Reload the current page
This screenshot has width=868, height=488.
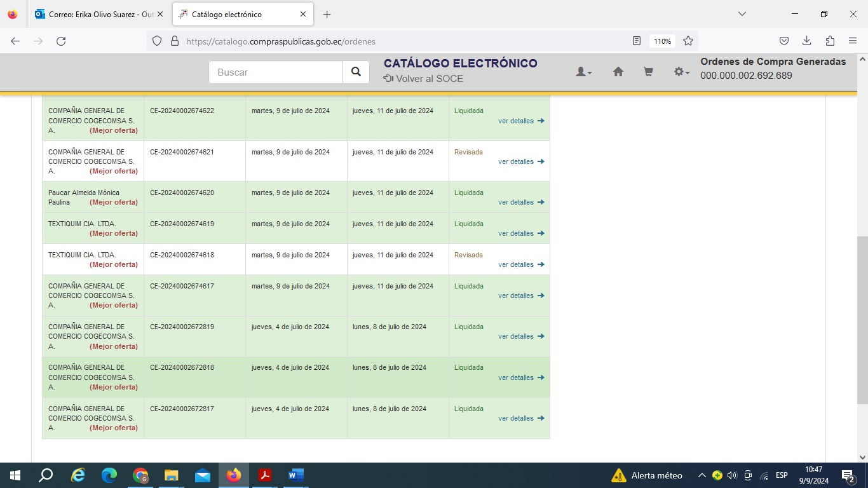click(61, 41)
